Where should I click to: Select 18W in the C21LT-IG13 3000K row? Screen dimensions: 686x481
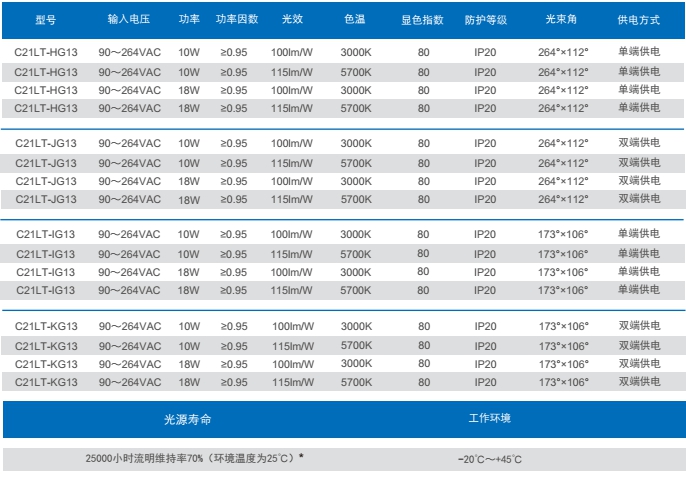(x=189, y=273)
